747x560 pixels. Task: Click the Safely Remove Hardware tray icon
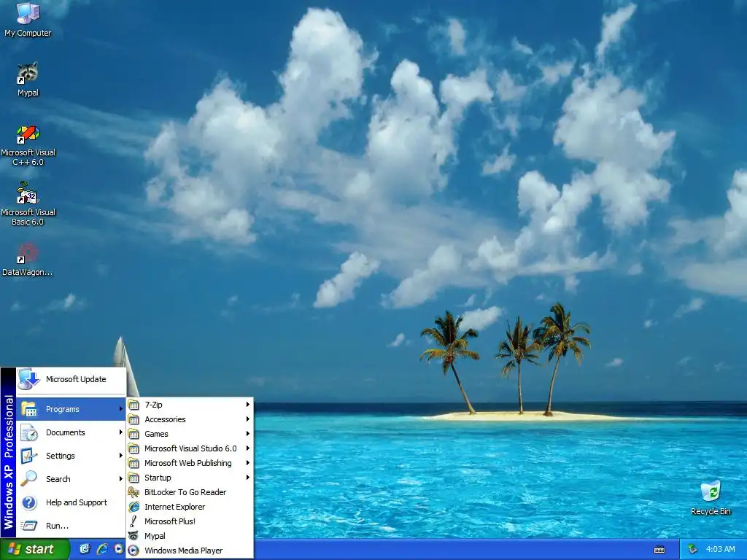coord(693,549)
